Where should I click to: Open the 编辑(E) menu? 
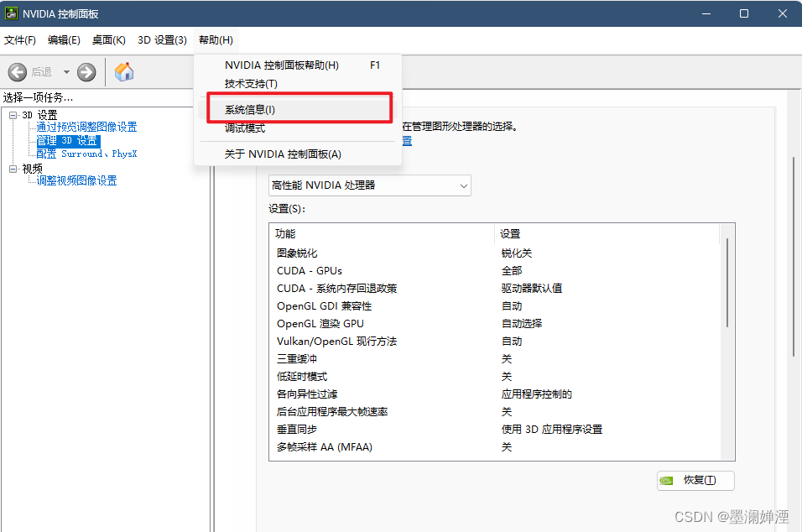64,40
